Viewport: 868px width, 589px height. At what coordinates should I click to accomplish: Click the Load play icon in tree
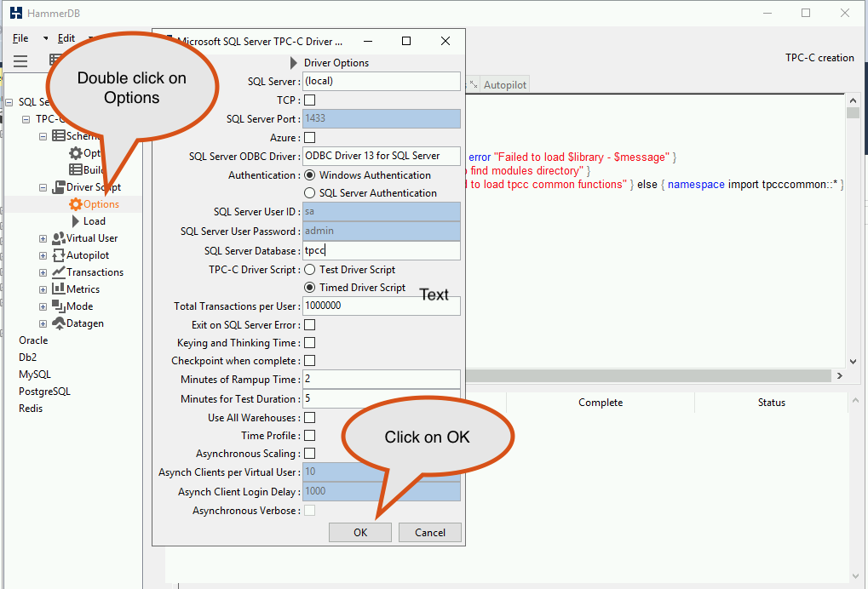[x=76, y=221]
